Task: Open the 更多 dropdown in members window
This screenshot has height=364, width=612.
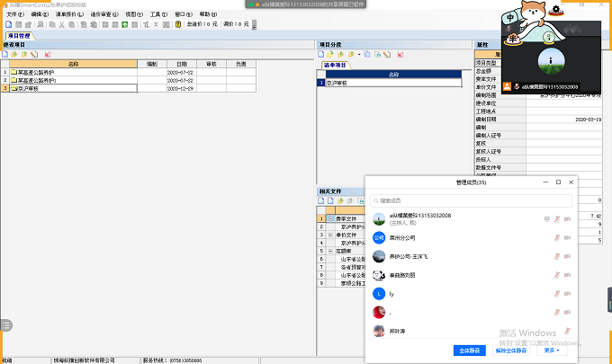Action: click(x=552, y=350)
